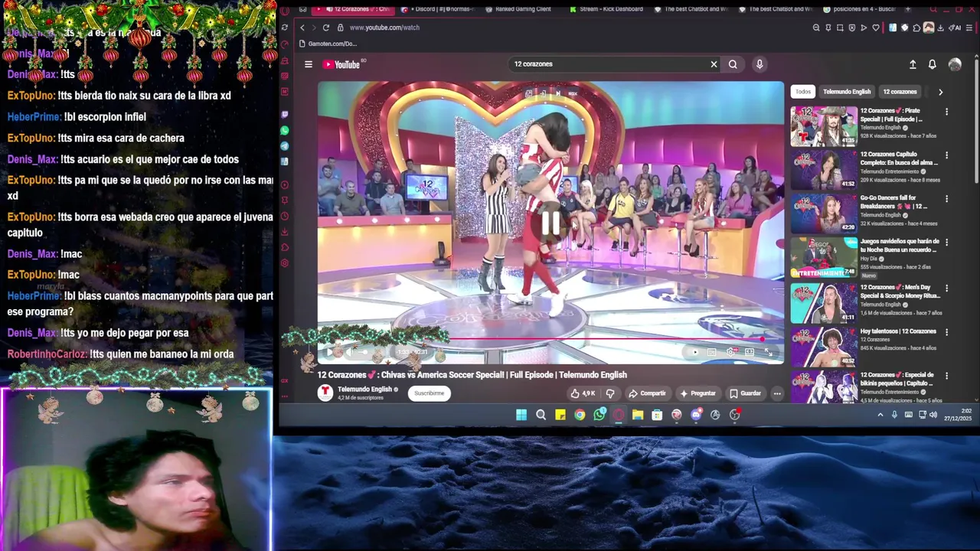Open options for Juegos navideños video
Screen dimensions: 980x551
[946, 243]
